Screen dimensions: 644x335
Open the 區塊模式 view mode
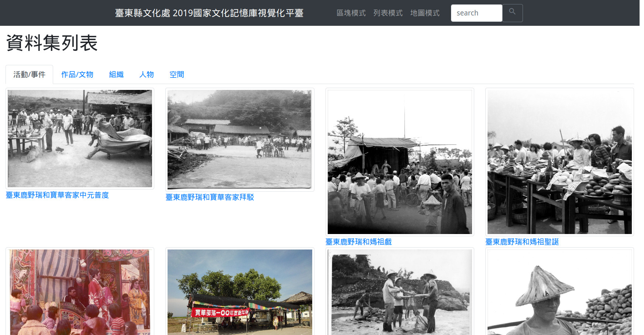click(351, 13)
